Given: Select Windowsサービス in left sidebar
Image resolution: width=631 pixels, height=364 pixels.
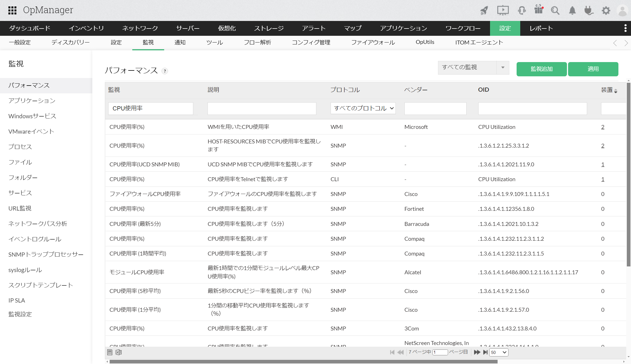Looking at the screenshot, I should tap(32, 116).
